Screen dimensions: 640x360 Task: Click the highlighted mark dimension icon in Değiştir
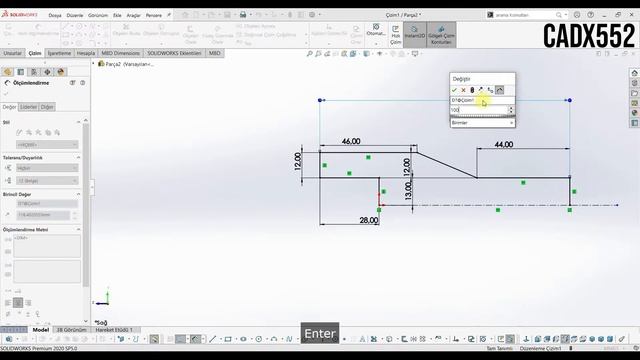500,90
